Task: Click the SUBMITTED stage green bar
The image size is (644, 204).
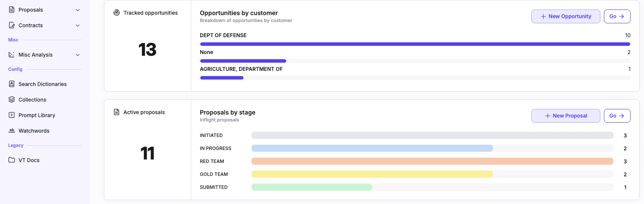Action: (x=312, y=187)
